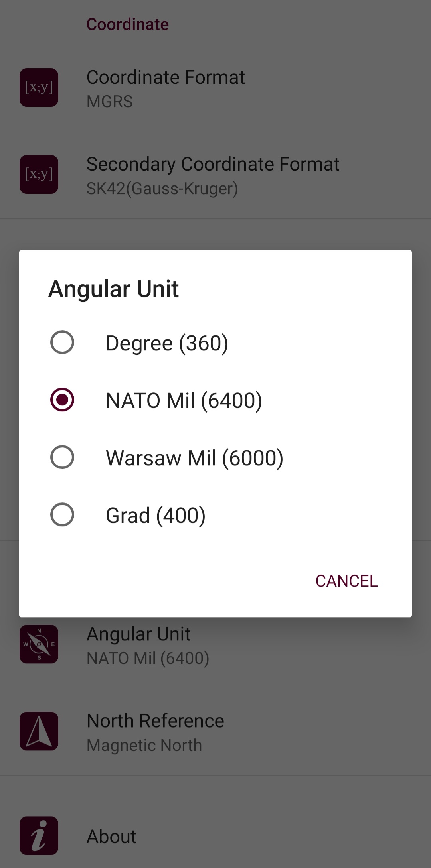Tap the compass icon beside Angular Unit

click(39, 644)
